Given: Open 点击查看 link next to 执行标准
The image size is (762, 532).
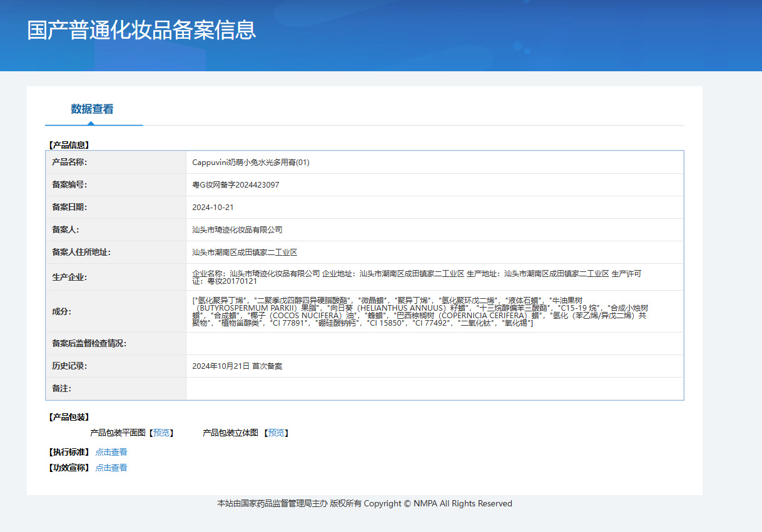Looking at the screenshot, I should click(111, 452).
